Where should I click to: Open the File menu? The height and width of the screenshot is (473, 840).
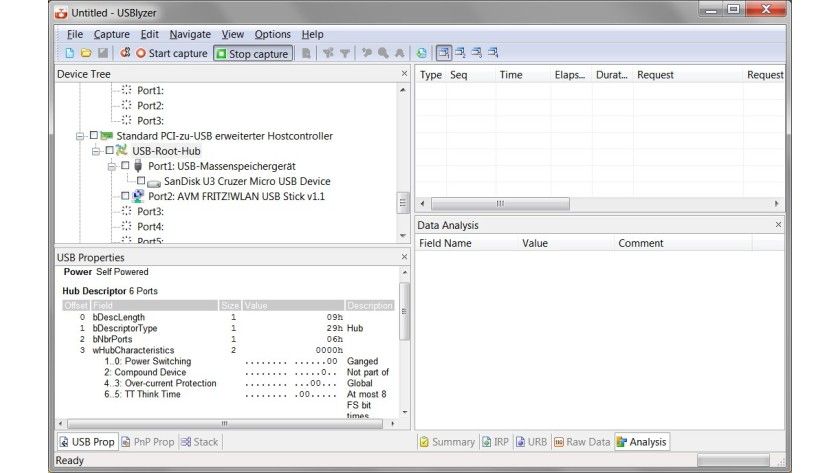74,34
